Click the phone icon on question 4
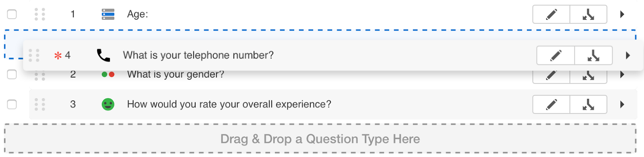The width and height of the screenshot is (644, 157). tap(103, 55)
